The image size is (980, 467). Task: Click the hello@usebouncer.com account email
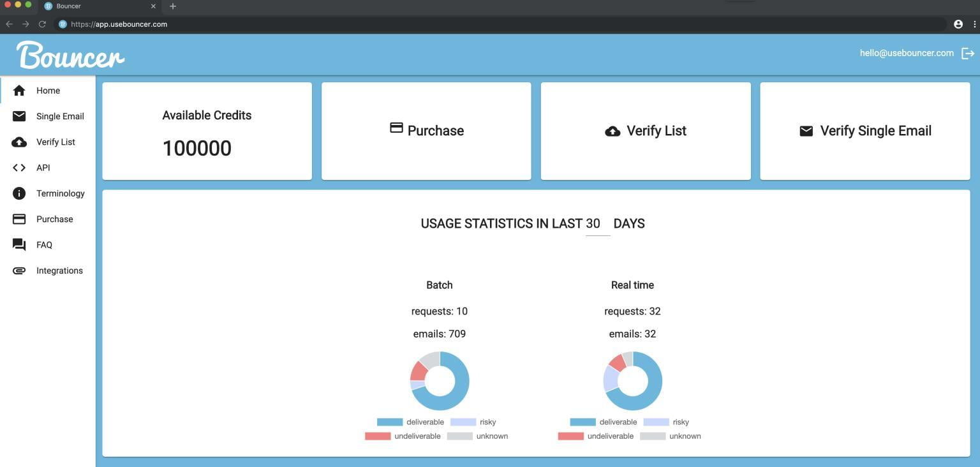[x=907, y=53]
